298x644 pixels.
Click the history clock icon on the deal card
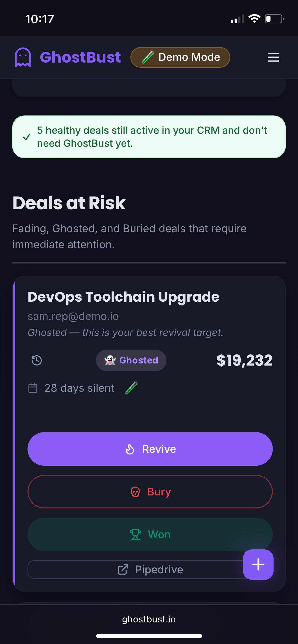[x=36, y=360]
